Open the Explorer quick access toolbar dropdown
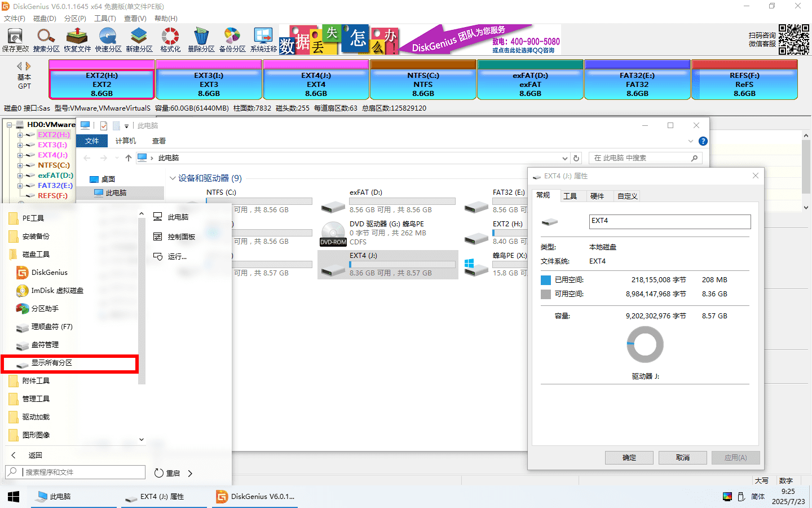 point(126,126)
